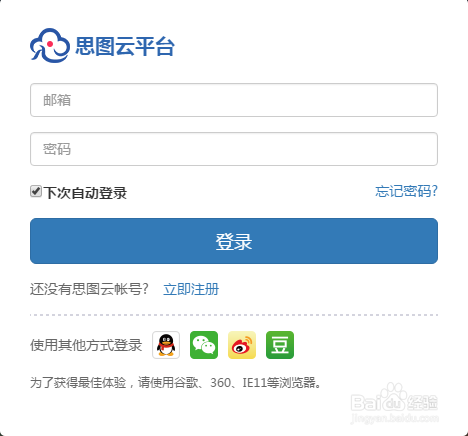The height and width of the screenshot is (436, 468).
Task: Sign in with the QQ penguin icon
Action: click(x=166, y=345)
